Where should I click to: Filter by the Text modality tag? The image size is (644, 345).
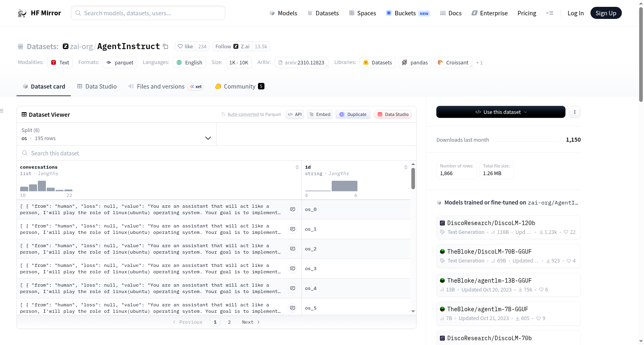(60, 62)
